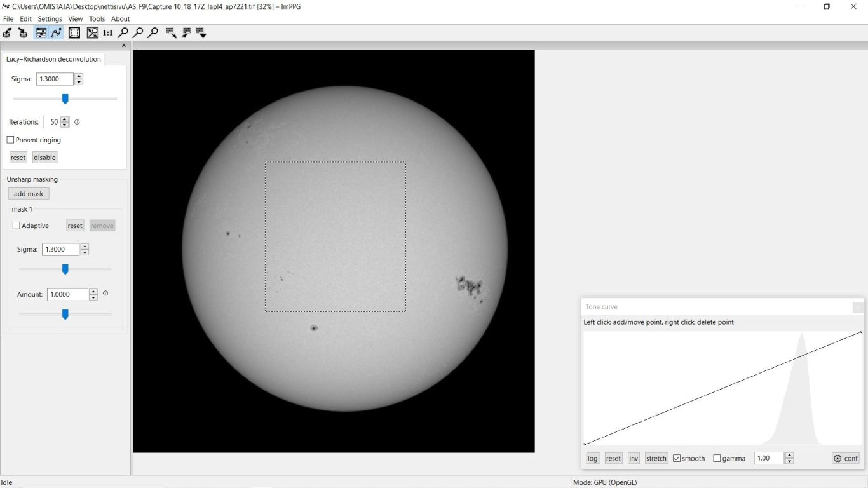Click the Lucy-Richardson Sigma value field

[55, 79]
